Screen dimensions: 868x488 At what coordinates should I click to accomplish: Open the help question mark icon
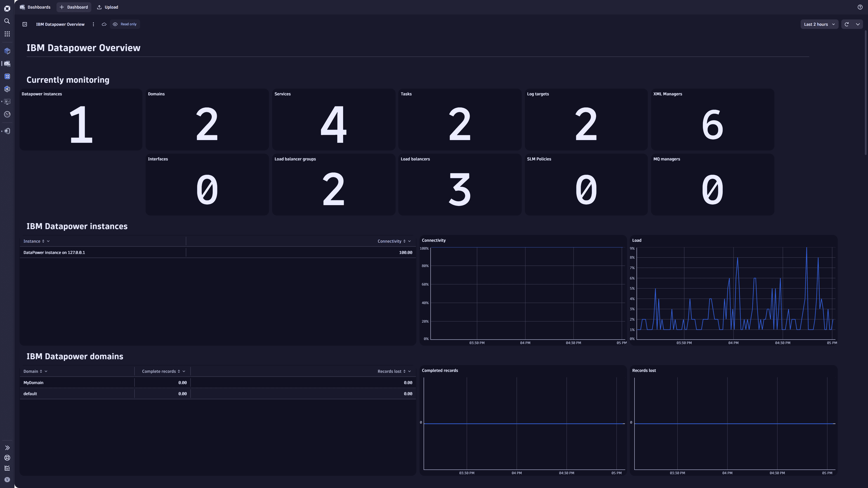860,7
